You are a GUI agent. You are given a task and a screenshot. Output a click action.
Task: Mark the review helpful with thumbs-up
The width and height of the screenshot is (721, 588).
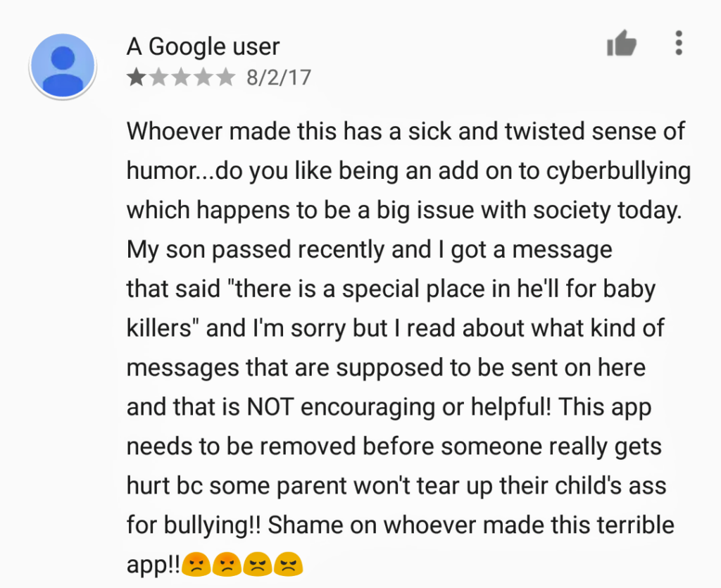[x=622, y=43]
